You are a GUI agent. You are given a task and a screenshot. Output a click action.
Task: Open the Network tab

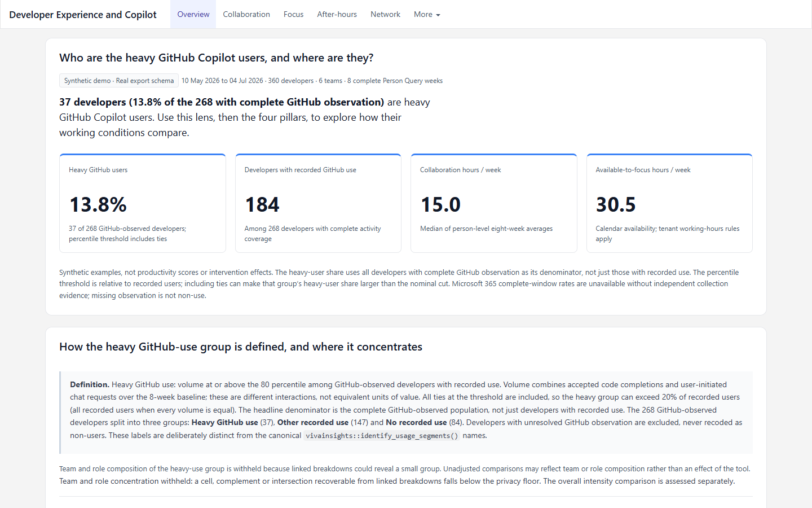385,14
